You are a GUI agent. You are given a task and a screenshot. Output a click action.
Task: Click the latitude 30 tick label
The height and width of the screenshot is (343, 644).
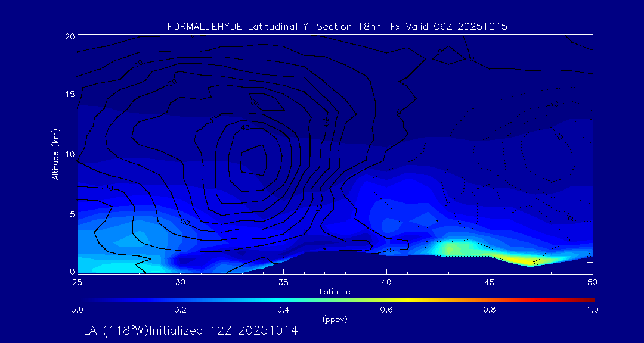[180, 282]
